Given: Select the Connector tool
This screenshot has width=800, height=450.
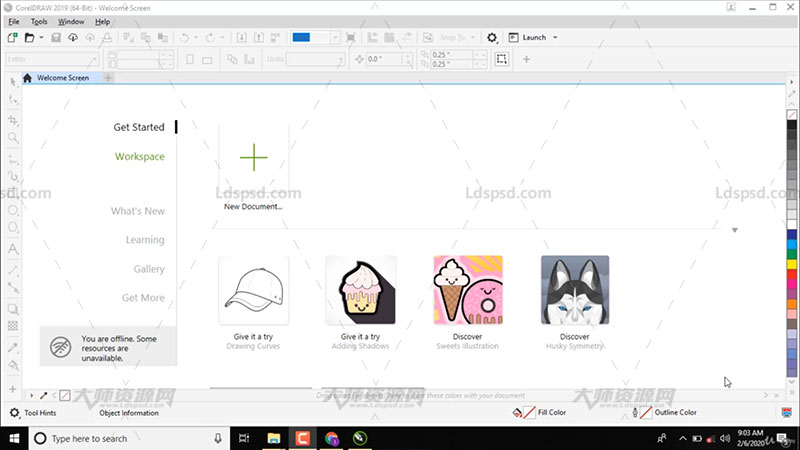Looking at the screenshot, I should coord(13,288).
